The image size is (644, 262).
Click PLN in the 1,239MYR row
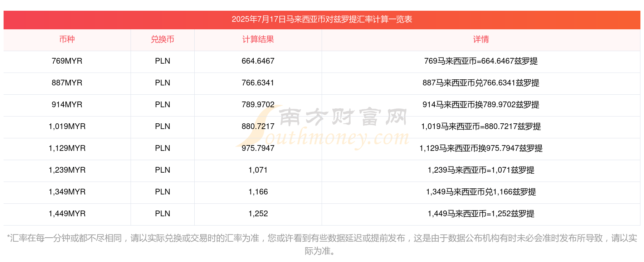click(162, 170)
